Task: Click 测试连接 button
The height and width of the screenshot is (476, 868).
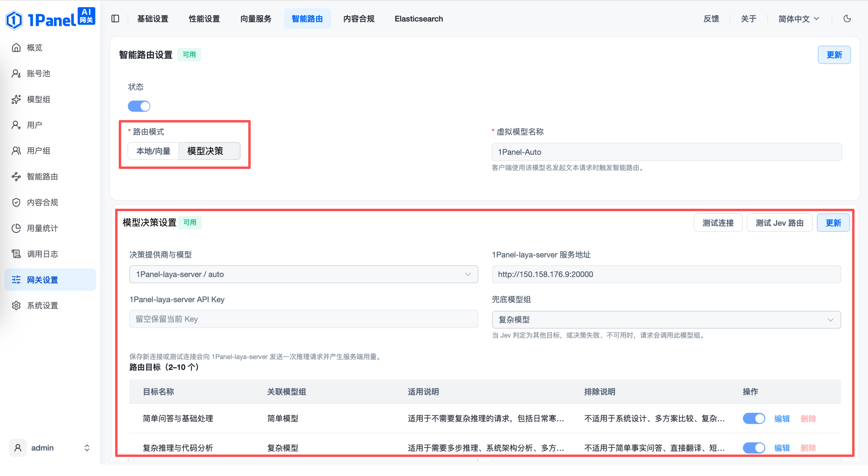Action: coord(718,223)
